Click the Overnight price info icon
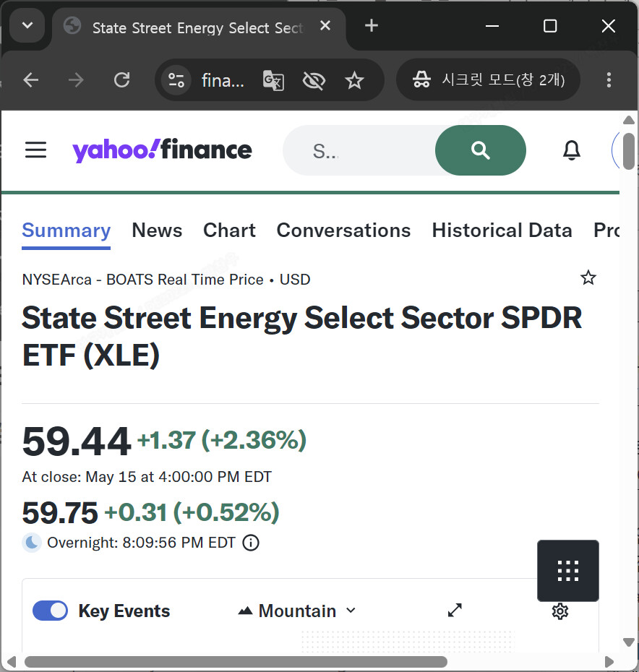Screen dimensions: 639x672 (251, 543)
